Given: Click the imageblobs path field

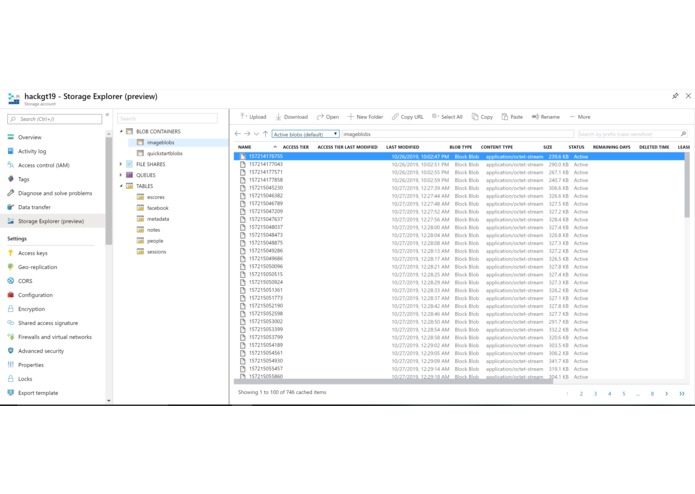Looking at the screenshot, I should click(x=458, y=134).
